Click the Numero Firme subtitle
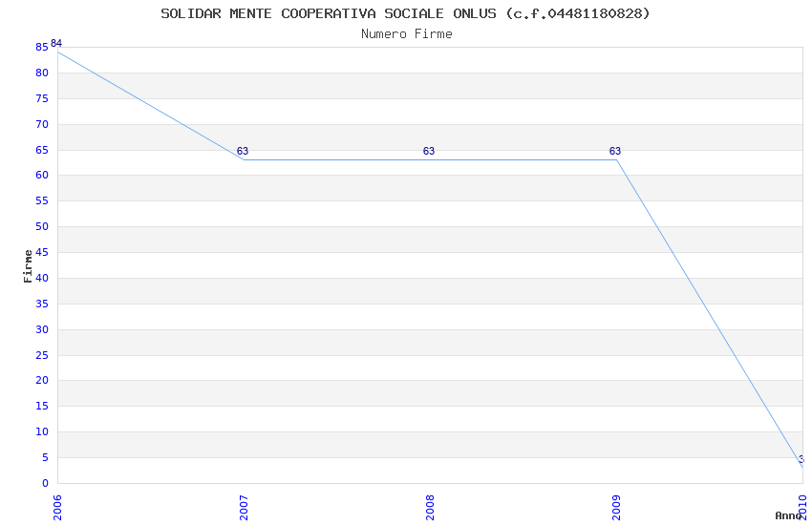This screenshot has height=525, width=812. pos(407,34)
